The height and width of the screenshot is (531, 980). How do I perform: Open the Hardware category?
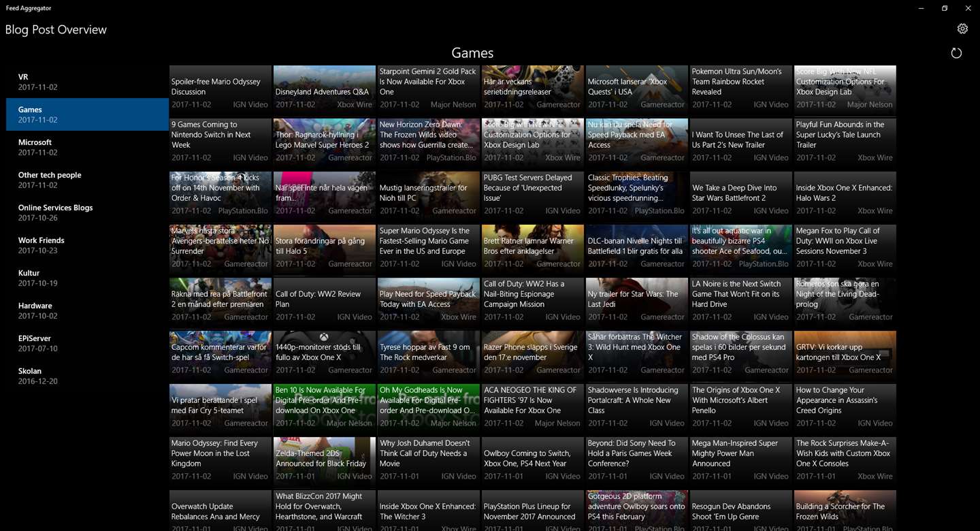[x=88, y=310]
